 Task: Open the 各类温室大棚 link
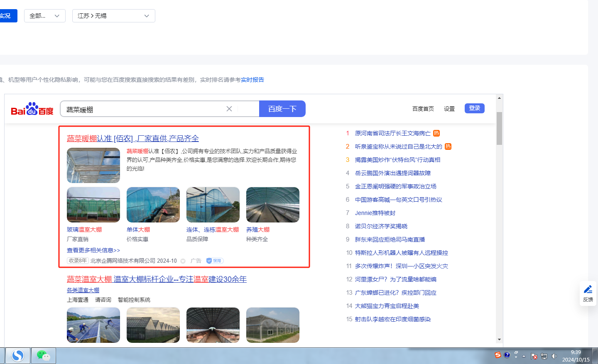point(83,290)
